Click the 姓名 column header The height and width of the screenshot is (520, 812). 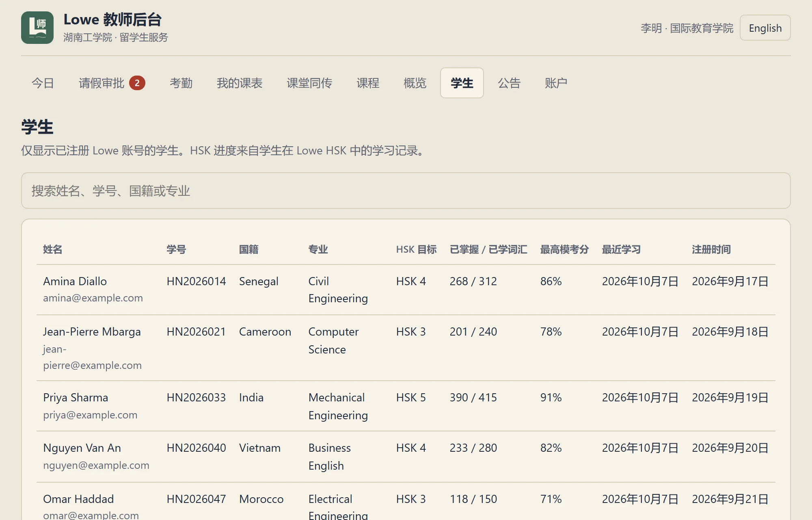53,249
